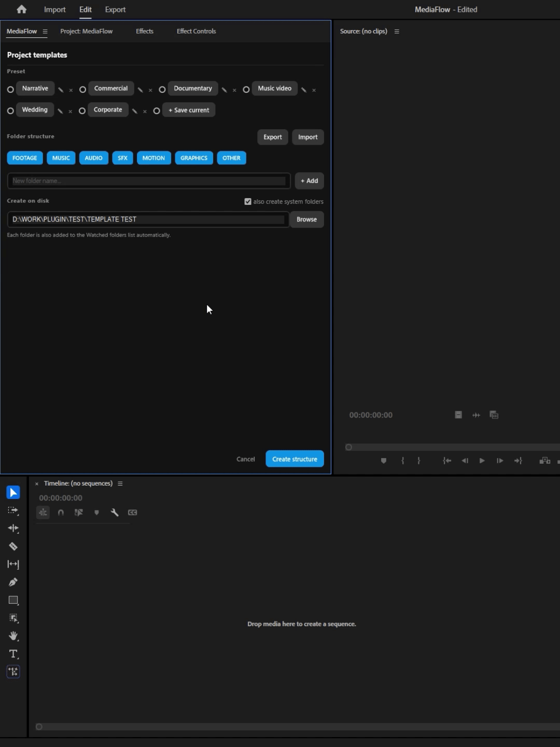Viewport: 560px width, 747px height.
Task: Activate the Slip tool
Action: 13,564
